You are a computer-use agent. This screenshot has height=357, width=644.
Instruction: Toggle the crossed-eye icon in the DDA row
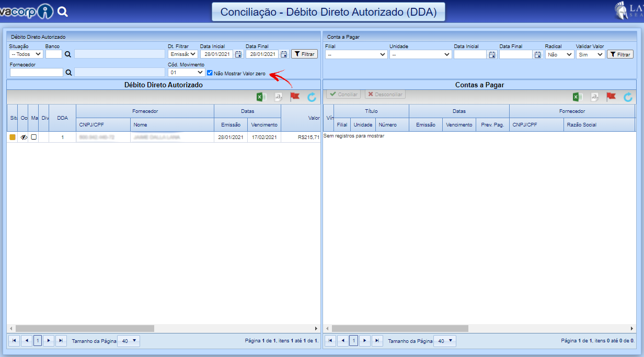pyautogui.click(x=24, y=137)
